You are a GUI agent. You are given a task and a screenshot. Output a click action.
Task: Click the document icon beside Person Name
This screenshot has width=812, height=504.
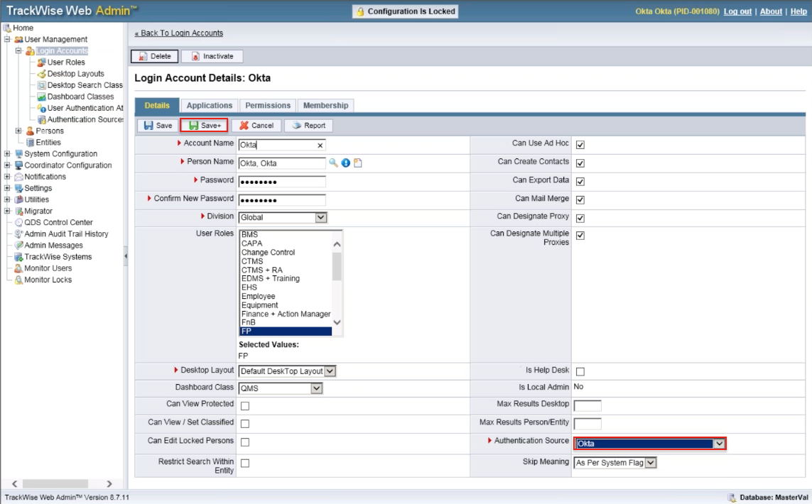[358, 163]
